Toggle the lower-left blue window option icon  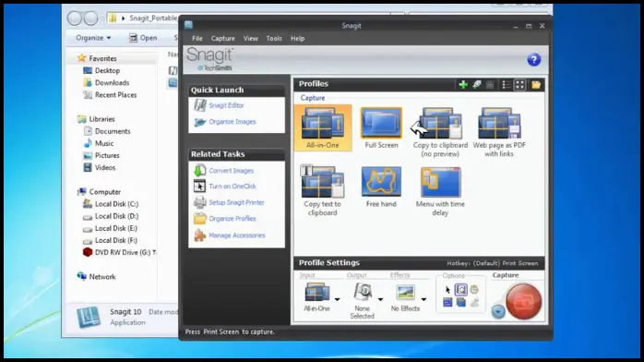[x=447, y=303]
